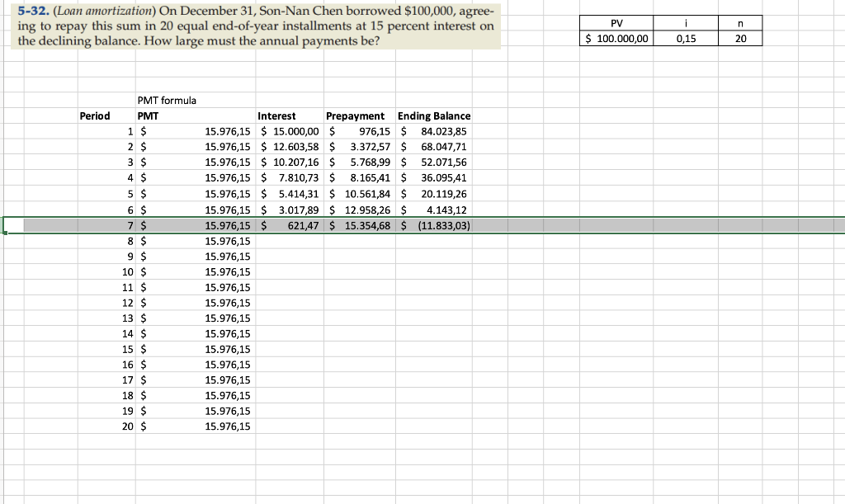The width and height of the screenshot is (845, 504).
Task: Click ending balance 84.023,85
Action: click(x=434, y=131)
